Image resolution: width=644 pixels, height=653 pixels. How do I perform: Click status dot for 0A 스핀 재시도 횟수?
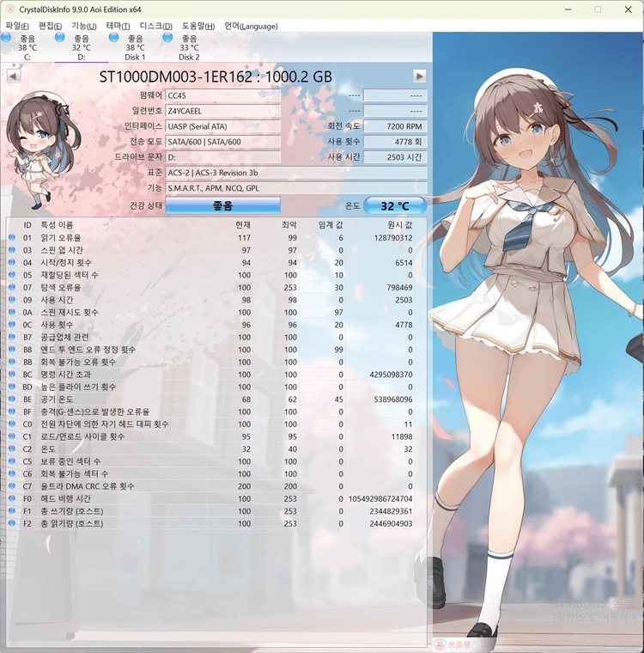(x=12, y=312)
